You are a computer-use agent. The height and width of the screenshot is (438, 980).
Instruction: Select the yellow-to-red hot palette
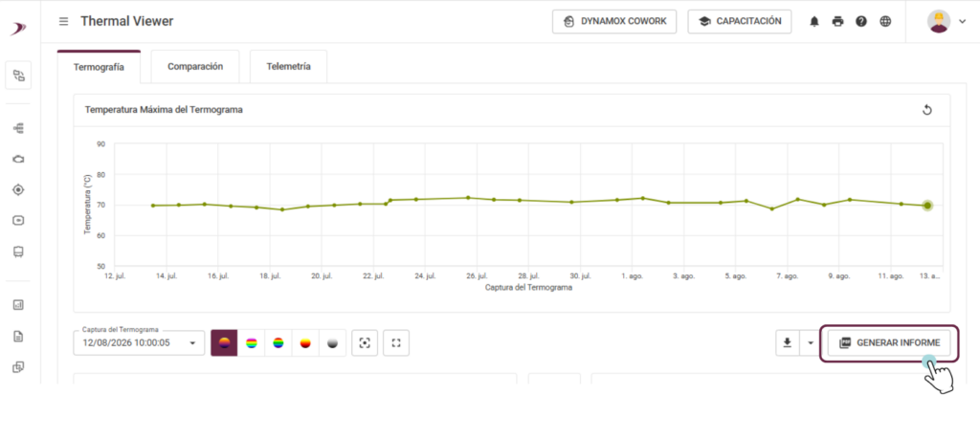coord(305,342)
